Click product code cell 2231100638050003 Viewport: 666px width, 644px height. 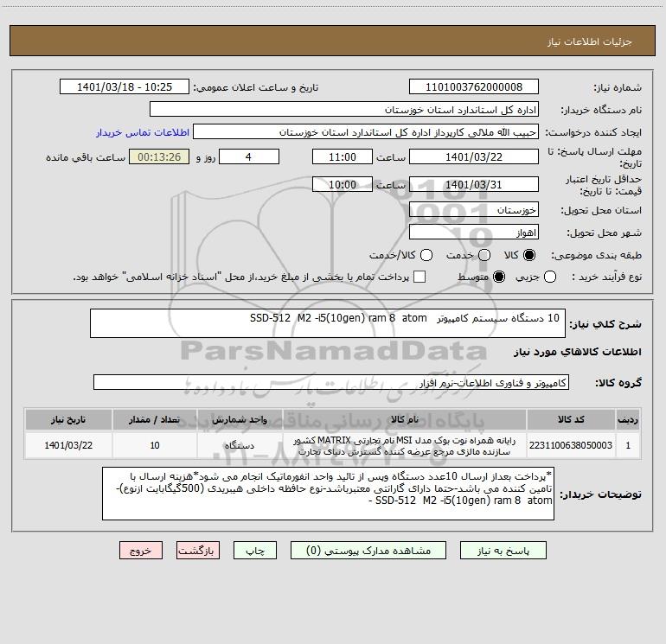click(x=571, y=445)
